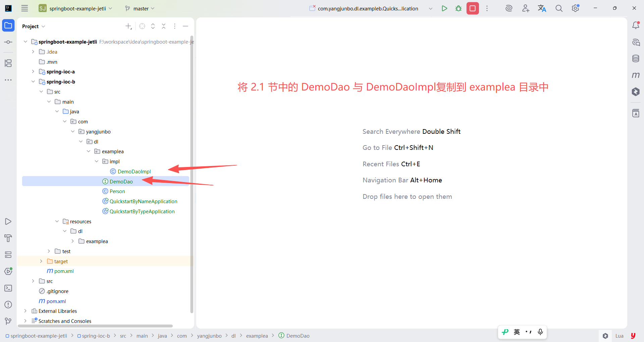Expand all items in Project tree
Viewport: 644px width, 342px height.
[x=153, y=26]
